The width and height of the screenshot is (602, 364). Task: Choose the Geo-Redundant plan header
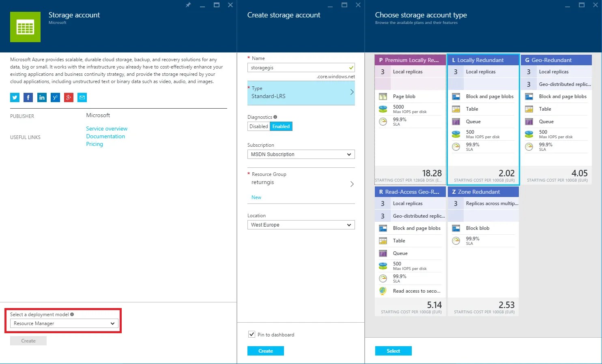[x=556, y=60]
